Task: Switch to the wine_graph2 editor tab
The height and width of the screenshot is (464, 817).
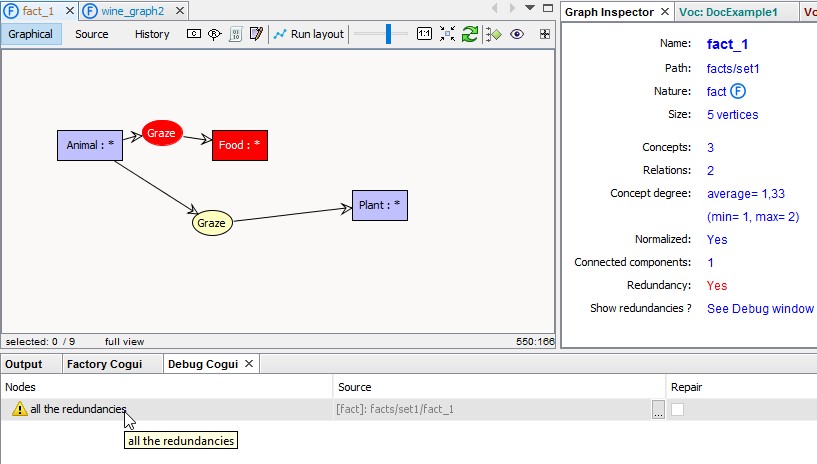Action: tap(132, 11)
